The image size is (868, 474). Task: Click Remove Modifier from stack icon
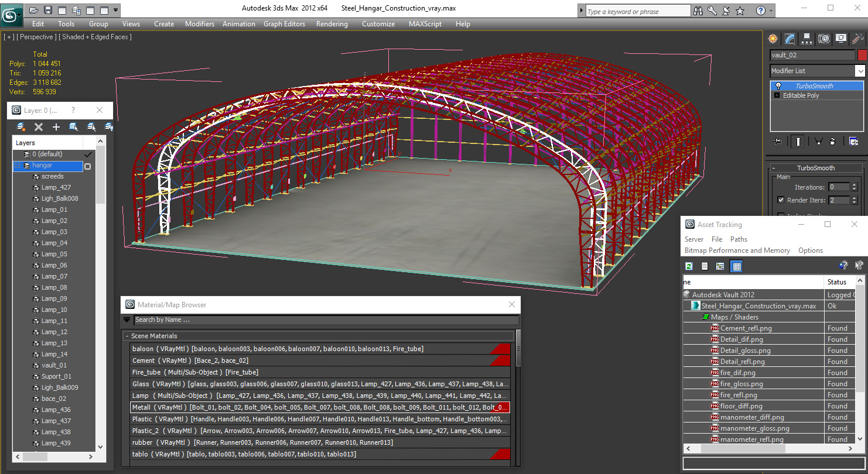point(833,141)
